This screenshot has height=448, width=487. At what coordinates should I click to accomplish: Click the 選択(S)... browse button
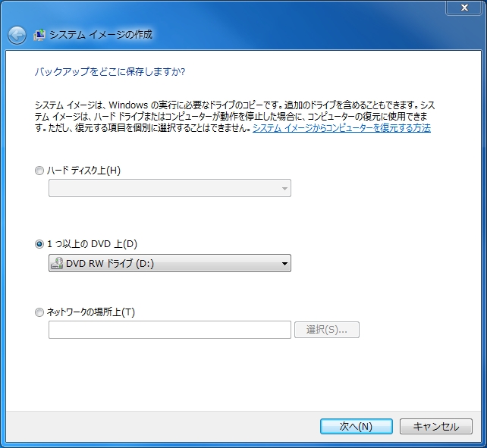coord(327,330)
